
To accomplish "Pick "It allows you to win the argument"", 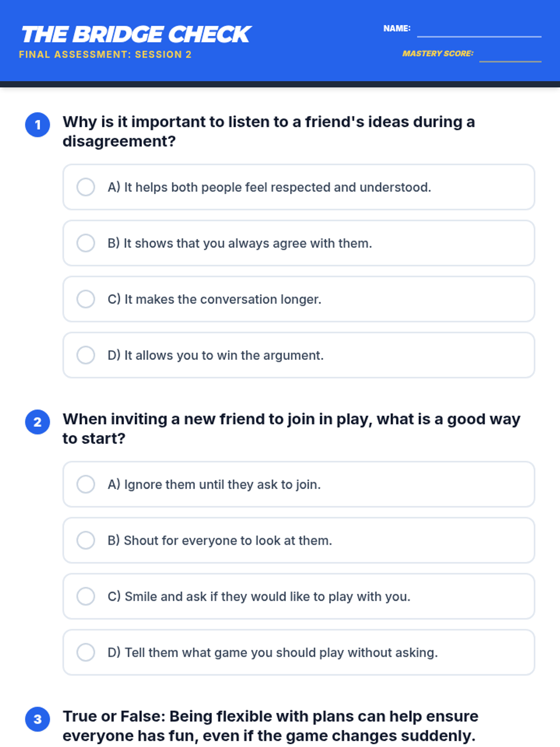I will click(x=86, y=355).
